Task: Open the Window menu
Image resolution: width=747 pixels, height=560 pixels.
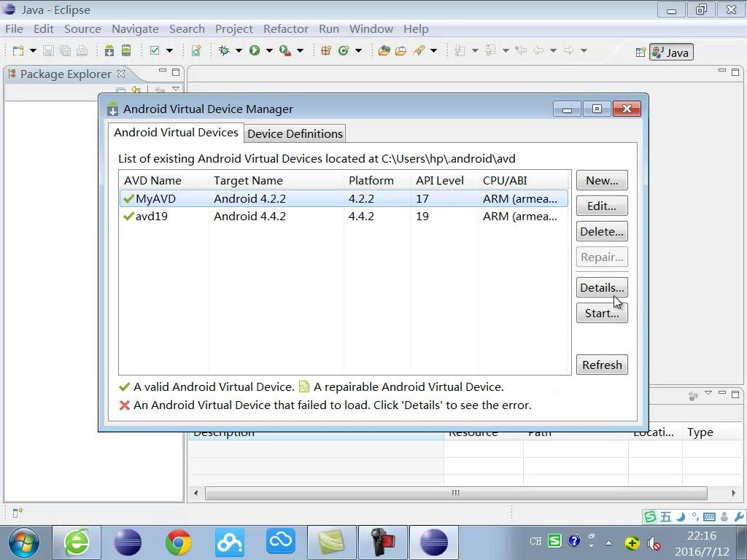Action: point(371,29)
